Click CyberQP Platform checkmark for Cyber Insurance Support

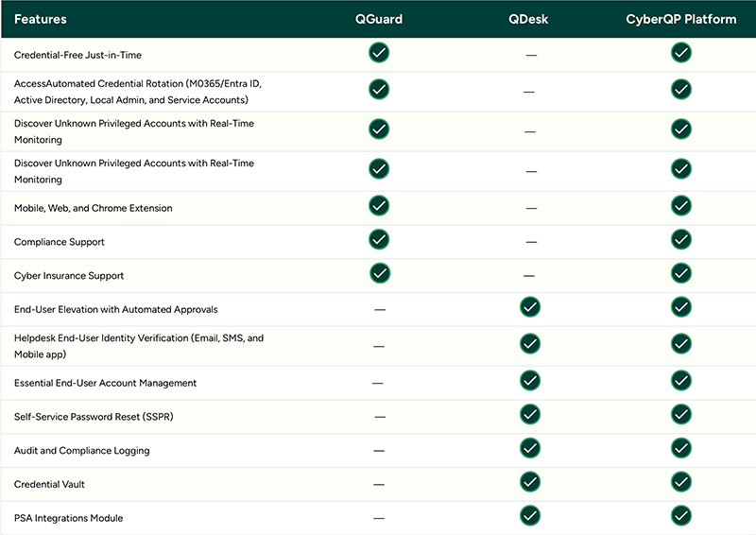(x=681, y=273)
